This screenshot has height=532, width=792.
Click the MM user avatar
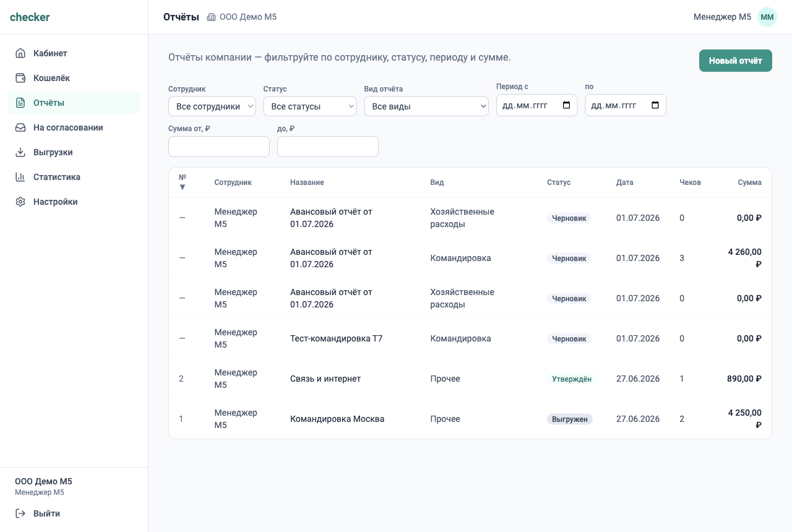[767, 17]
